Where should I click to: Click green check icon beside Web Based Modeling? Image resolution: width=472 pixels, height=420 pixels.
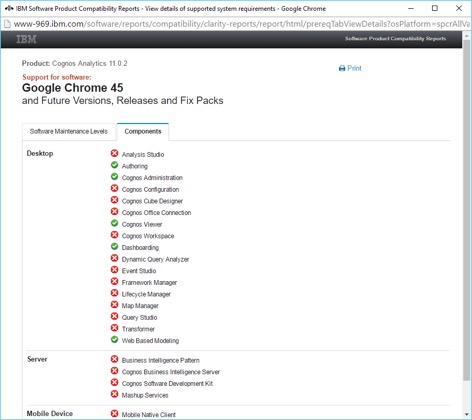pyautogui.click(x=114, y=340)
